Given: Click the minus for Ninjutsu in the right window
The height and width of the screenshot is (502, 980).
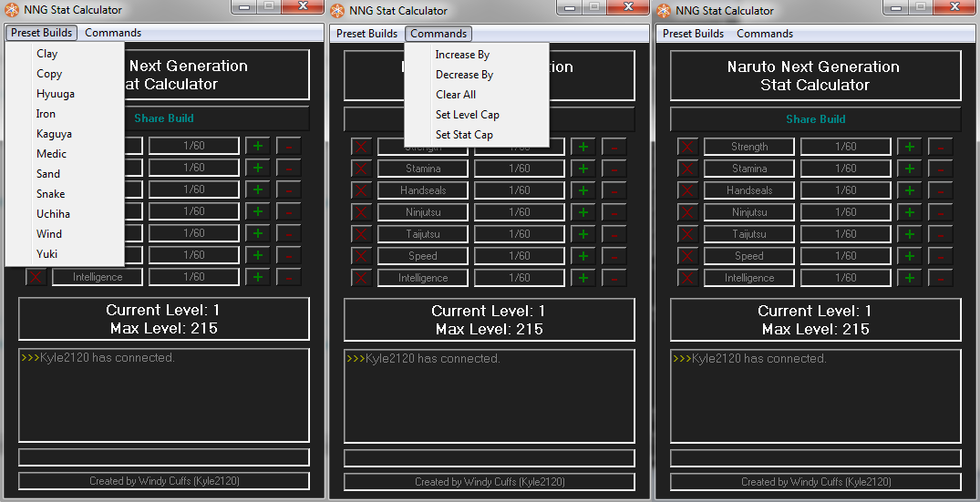Looking at the screenshot, I should pos(941,212).
